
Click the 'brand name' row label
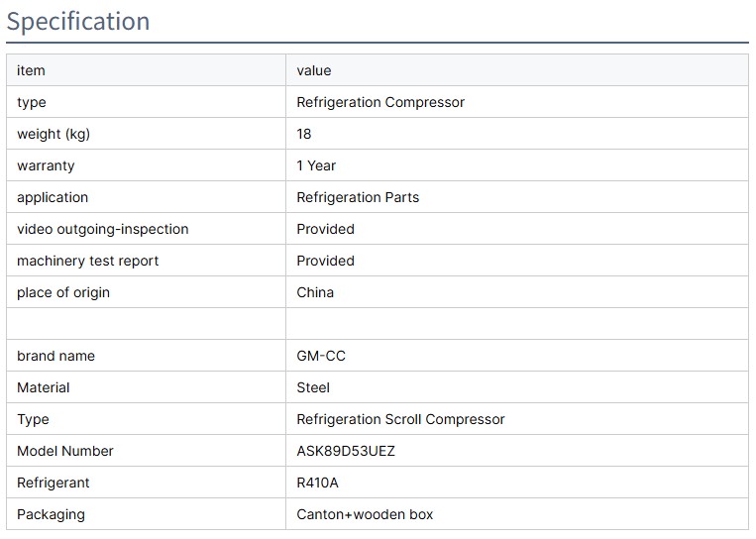tap(55, 356)
